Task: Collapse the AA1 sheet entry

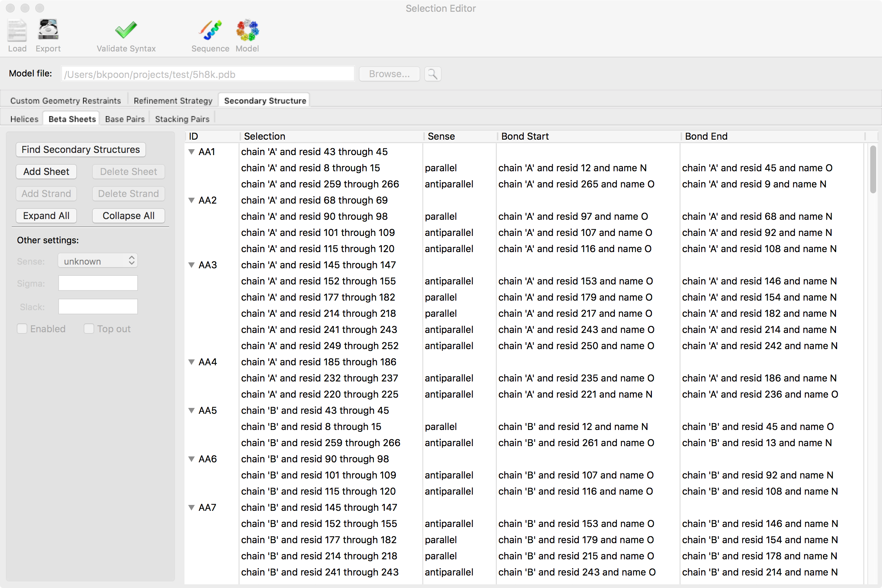Action: click(191, 152)
